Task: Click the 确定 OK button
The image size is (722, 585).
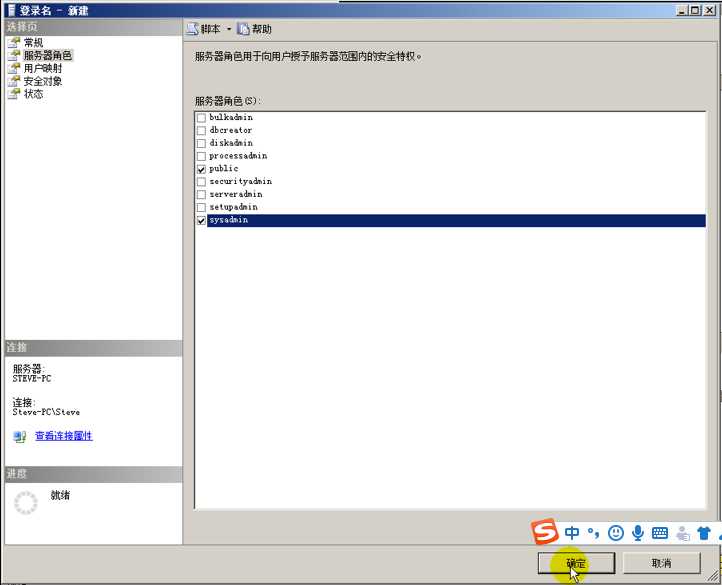Action: coord(576,563)
